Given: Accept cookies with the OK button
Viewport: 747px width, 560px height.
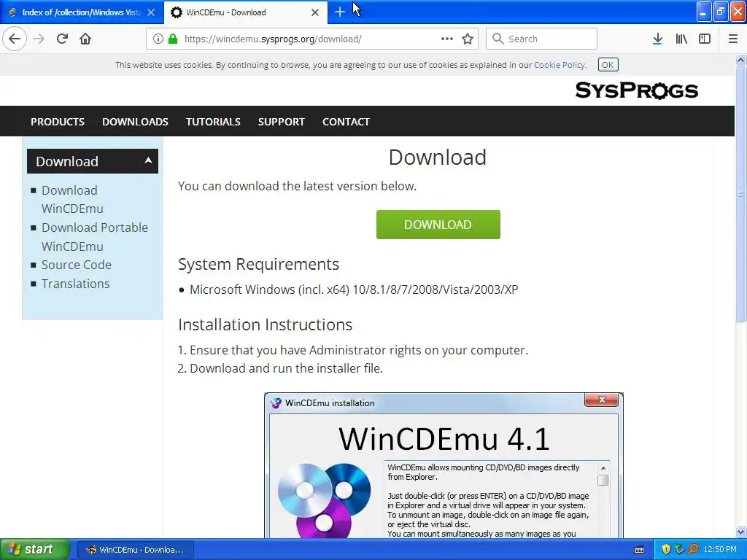Looking at the screenshot, I should [608, 65].
